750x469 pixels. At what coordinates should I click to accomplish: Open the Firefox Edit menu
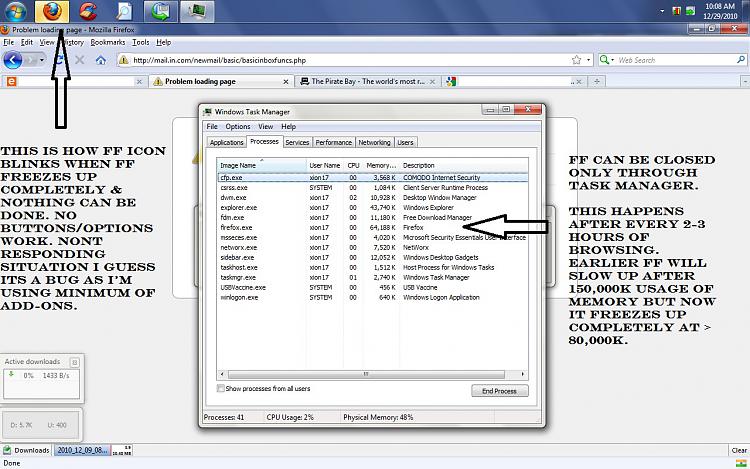tap(27, 42)
